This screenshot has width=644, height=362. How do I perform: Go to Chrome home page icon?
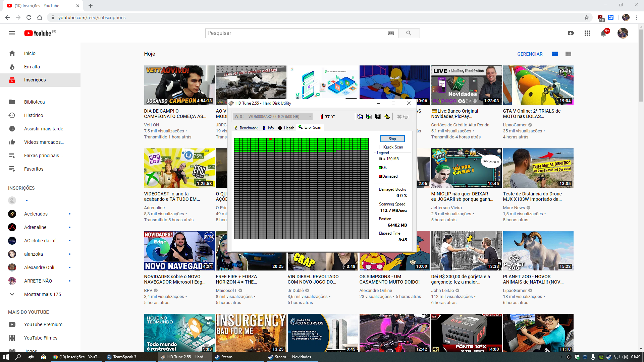tap(40, 17)
